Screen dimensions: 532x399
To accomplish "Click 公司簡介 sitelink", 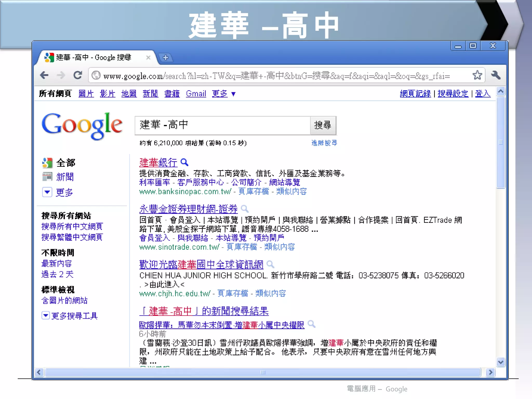I will pos(246,182).
